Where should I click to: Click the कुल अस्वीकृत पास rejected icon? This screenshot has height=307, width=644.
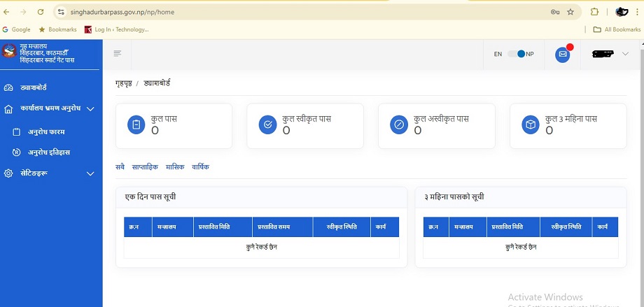point(399,125)
